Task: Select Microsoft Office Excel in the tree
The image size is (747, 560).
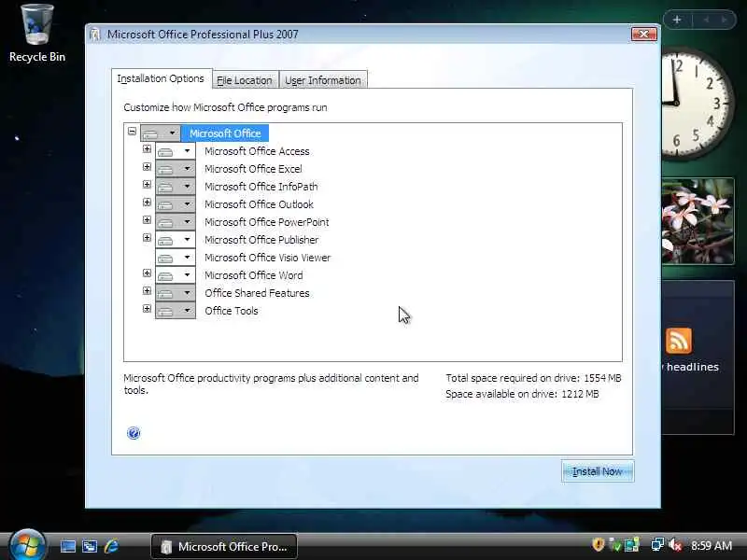Action: (253, 169)
